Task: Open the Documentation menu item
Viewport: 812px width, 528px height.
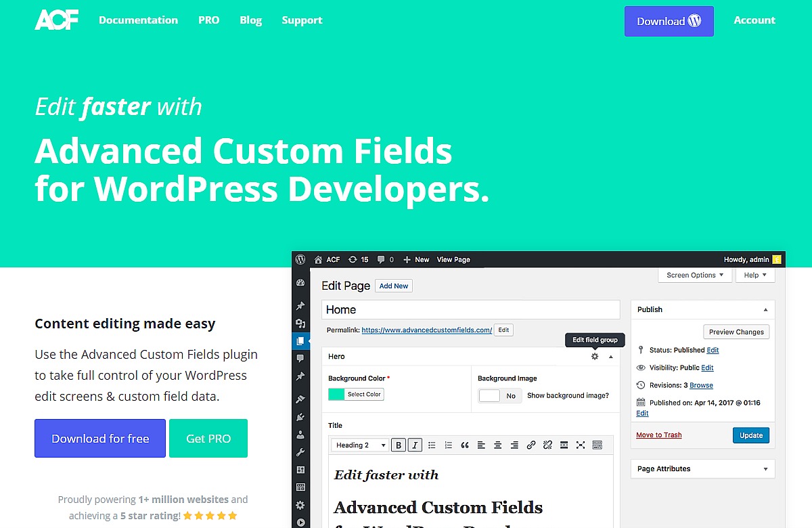Action: point(138,20)
